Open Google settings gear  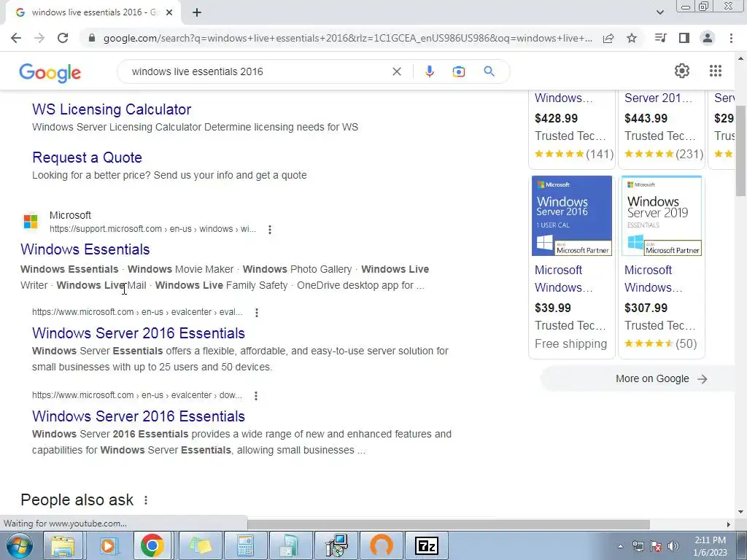pos(682,71)
